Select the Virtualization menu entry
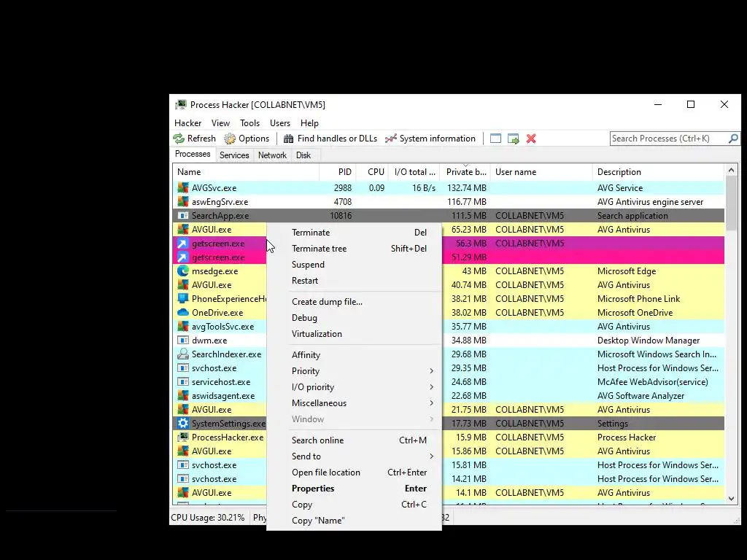The image size is (747, 560). [x=354, y=334]
